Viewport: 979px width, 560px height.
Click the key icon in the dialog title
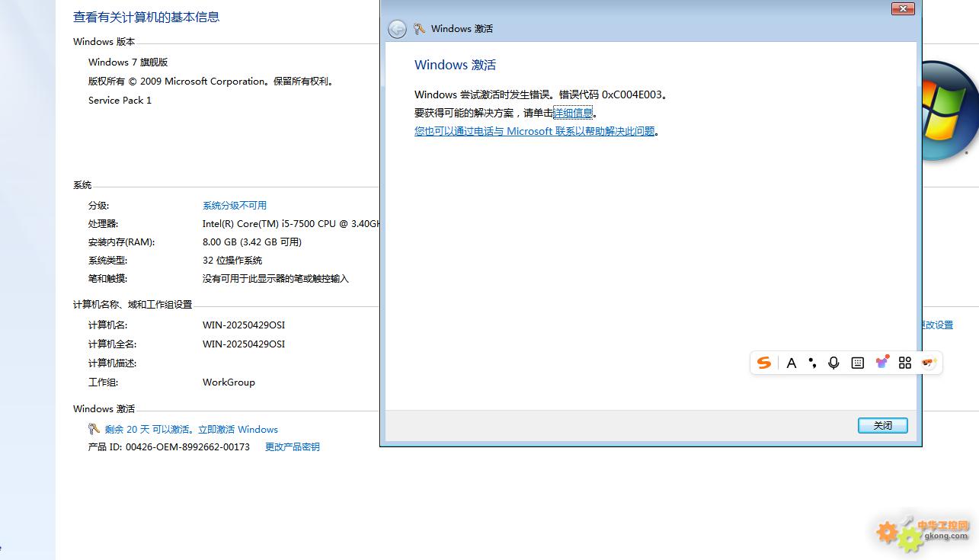(x=419, y=28)
